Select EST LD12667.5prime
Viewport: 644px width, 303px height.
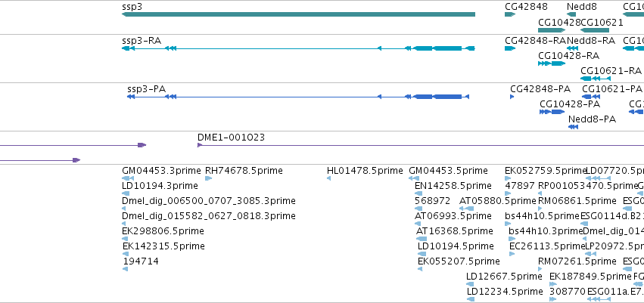tap(504, 277)
